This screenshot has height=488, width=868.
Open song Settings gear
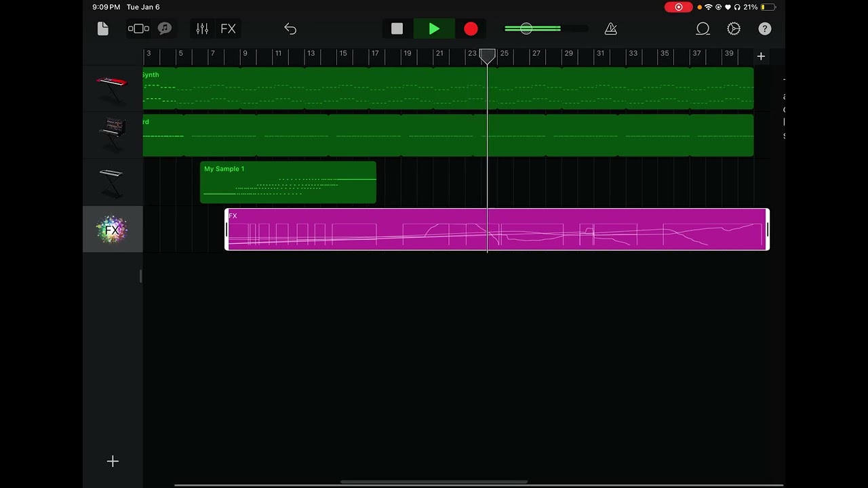[x=734, y=28]
